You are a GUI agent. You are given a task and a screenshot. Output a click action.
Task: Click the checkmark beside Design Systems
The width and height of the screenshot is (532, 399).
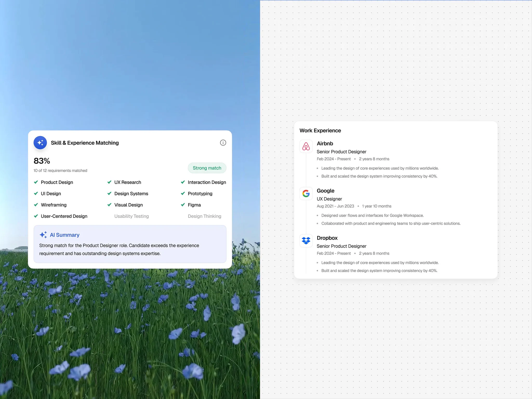click(109, 194)
